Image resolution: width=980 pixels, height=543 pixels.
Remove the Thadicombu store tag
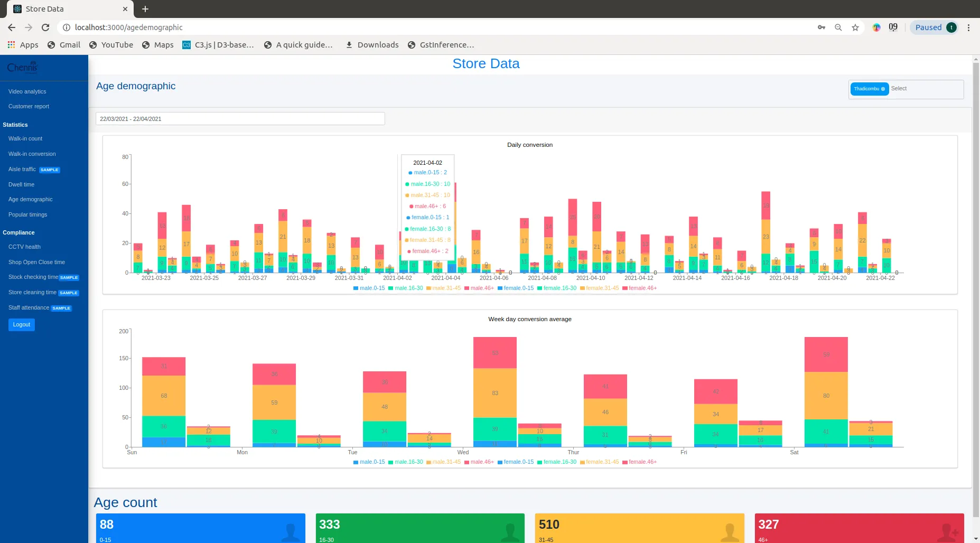(883, 89)
